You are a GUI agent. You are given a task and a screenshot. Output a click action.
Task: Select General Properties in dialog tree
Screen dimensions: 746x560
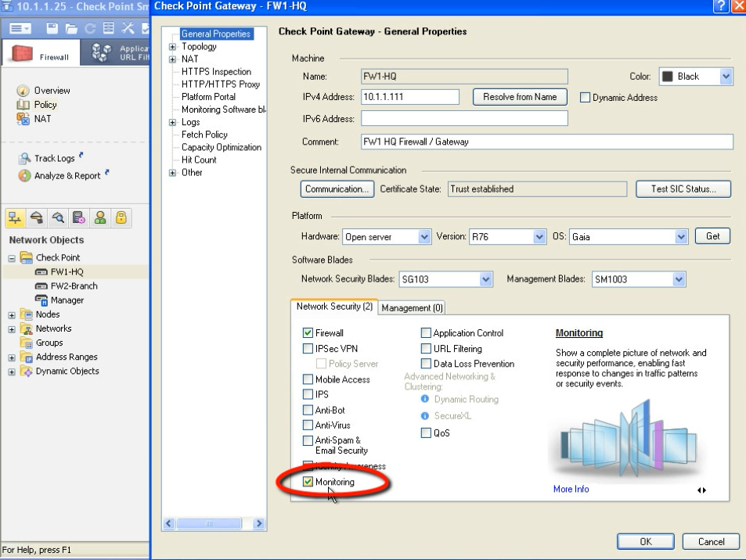216,34
